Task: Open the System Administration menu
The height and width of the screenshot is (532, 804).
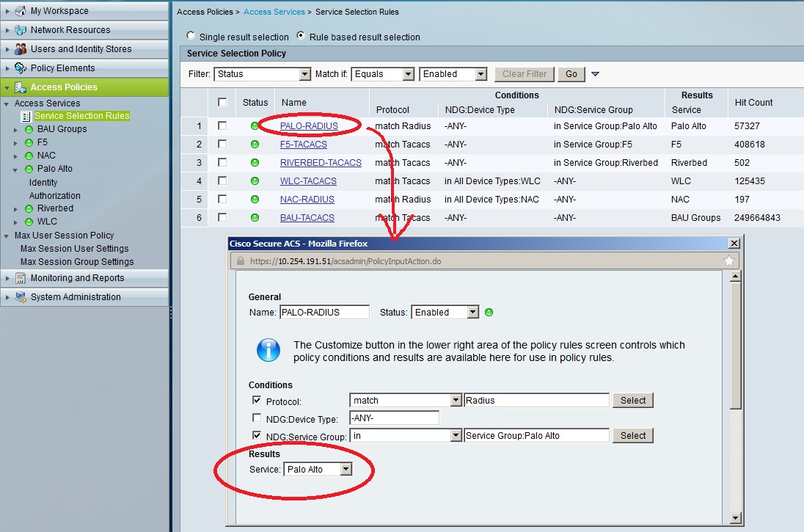Action: coord(84,297)
